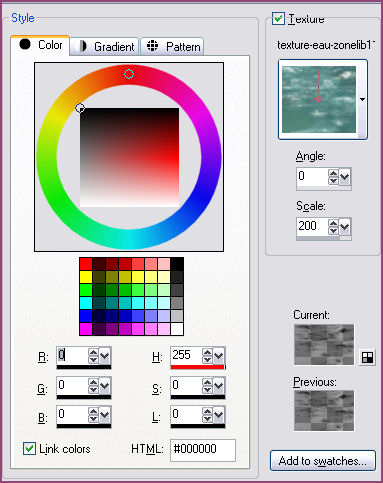Disable the Texture checkbox
383x483 pixels.
(278, 19)
